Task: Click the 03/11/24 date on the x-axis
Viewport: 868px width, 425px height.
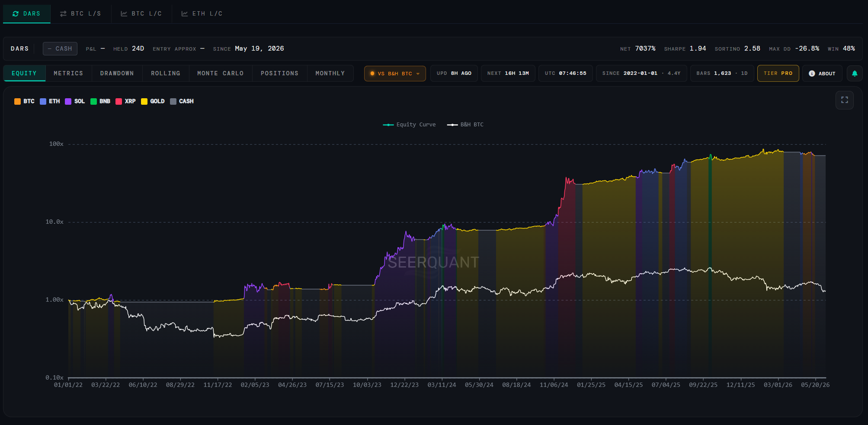Action: tap(442, 385)
